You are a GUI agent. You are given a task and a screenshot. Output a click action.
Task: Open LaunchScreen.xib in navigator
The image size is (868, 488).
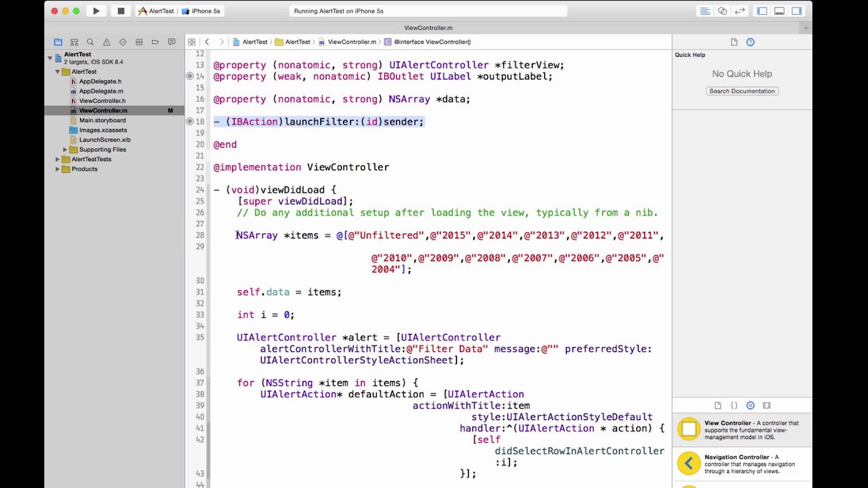pyautogui.click(x=104, y=140)
